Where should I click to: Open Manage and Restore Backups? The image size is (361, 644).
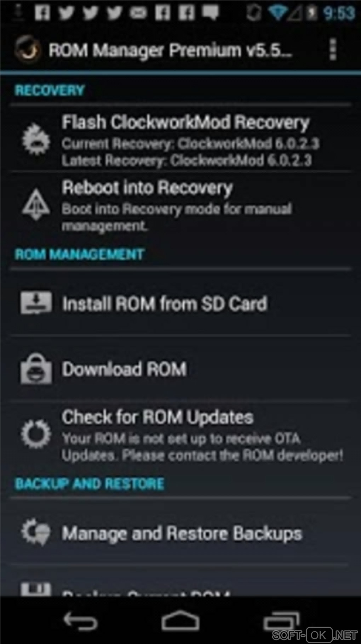(x=180, y=532)
